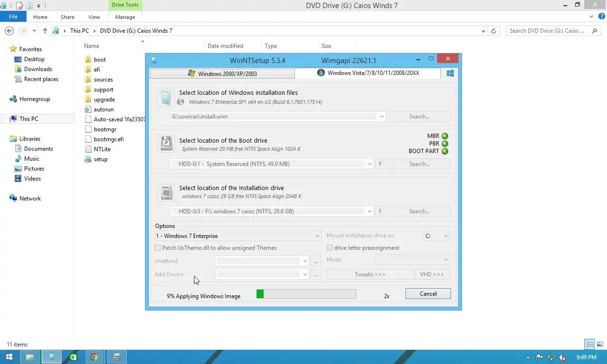The width and height of the screenshot is (607, 364).
Task: Click the Boot drive floppy icon
Action: click(166, 144)
